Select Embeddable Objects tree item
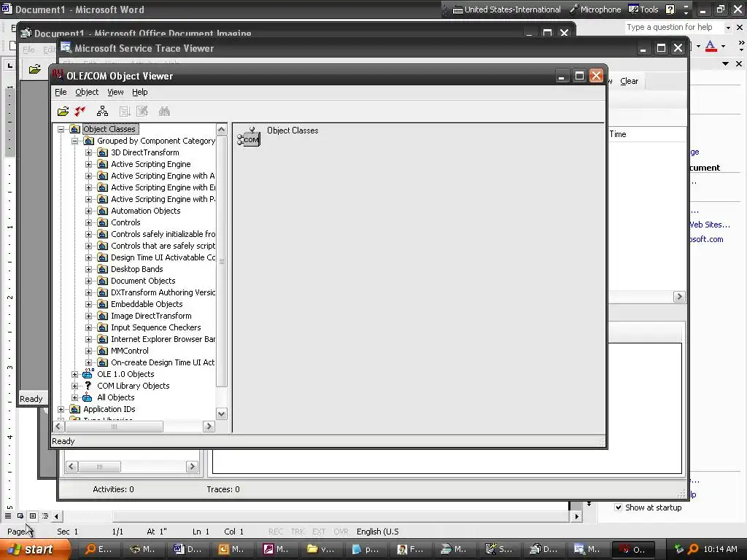The width and height of the screenshot is (747, 560). tap(147, 304)
